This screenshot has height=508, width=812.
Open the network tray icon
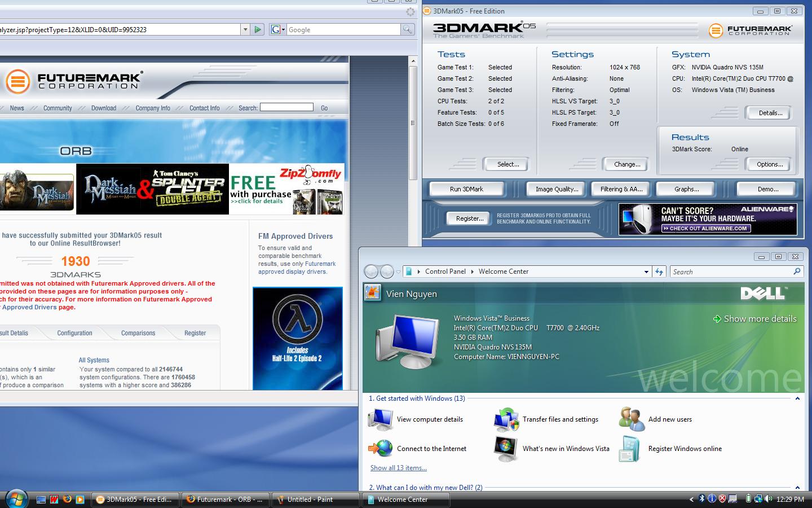pyautogui.click(x=758, y=499)
